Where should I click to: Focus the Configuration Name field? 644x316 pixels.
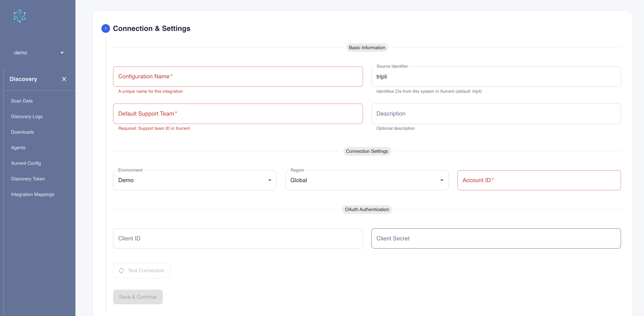click(238, 77)
